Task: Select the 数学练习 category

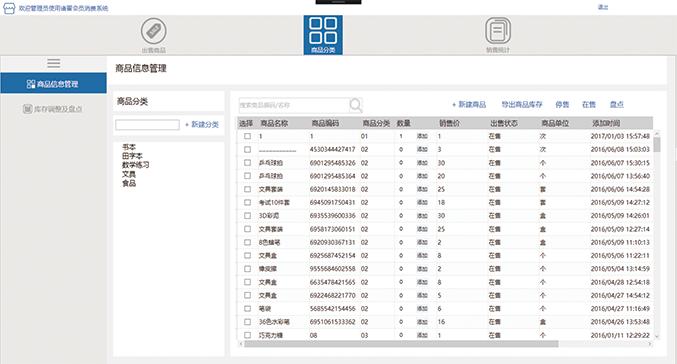Action: (136, 165)
